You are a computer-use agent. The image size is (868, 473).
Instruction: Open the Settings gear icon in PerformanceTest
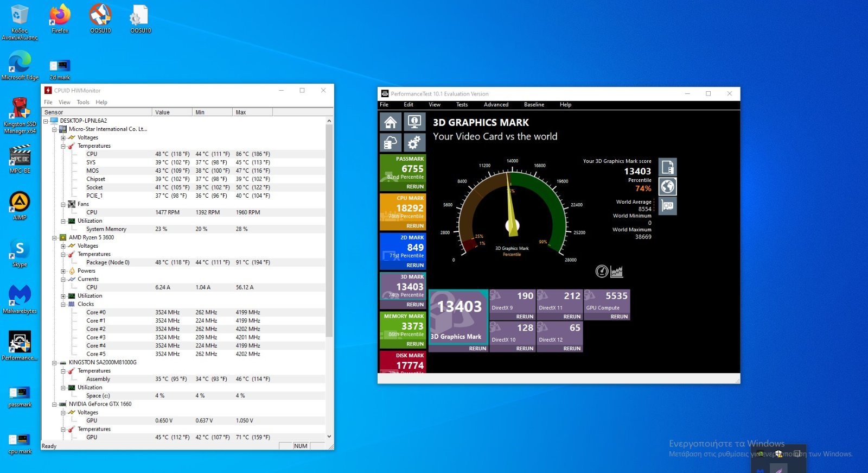414,143
